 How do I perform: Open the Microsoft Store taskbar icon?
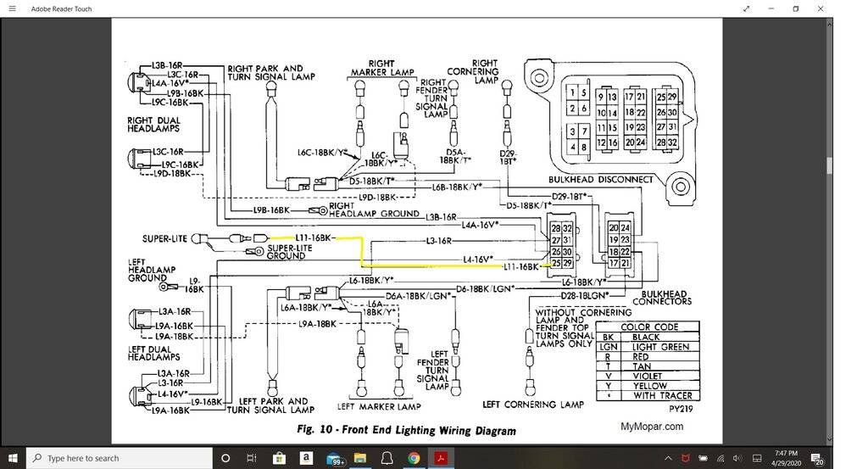pyautogui.click(x=278, y=458)
